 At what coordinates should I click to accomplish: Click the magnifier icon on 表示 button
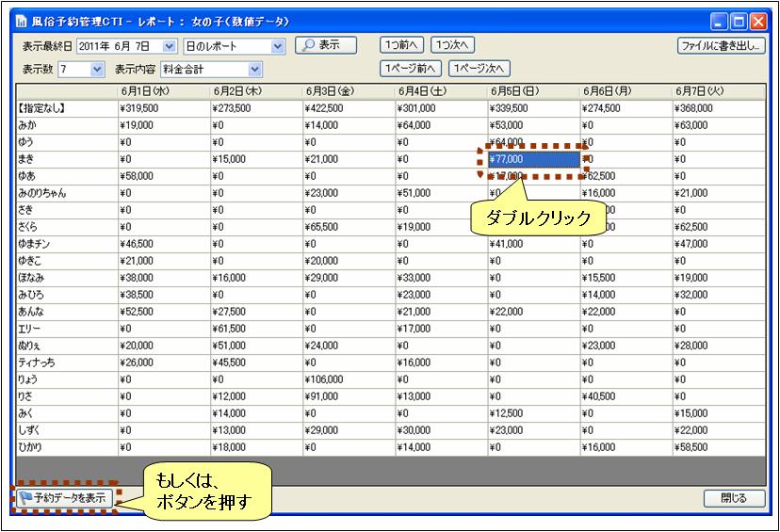coord(307,45)
